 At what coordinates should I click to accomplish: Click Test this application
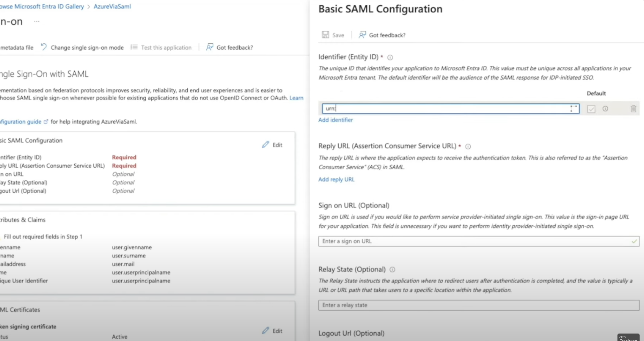click(166, 48)
